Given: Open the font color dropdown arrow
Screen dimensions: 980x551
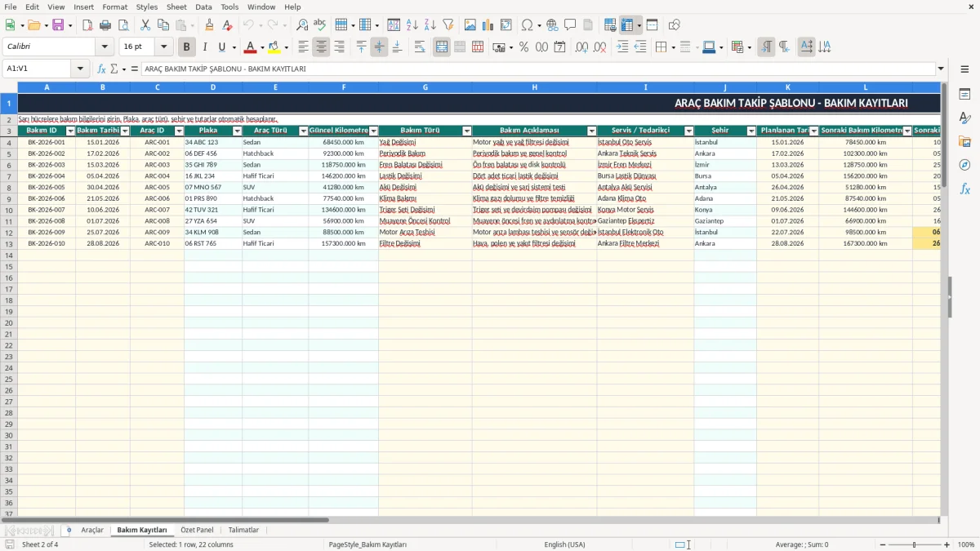Looking at the screenshot, I should click(262, 47).
